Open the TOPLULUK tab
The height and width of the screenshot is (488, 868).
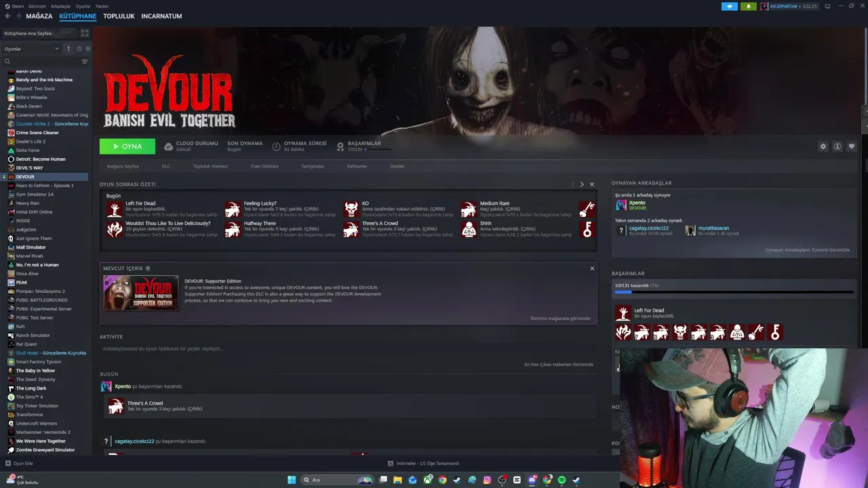[x=119, y=16]
